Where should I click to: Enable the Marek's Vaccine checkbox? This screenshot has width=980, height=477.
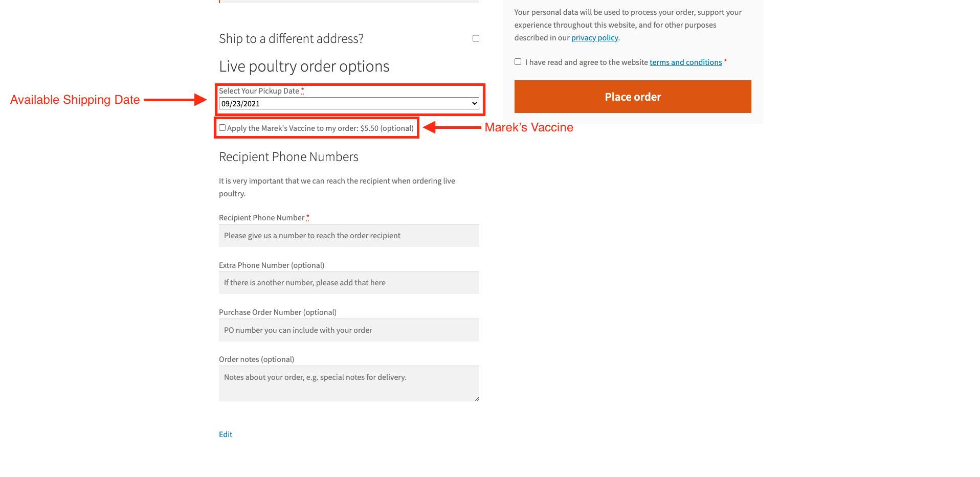pyautogui.click(x=222, y=128)
